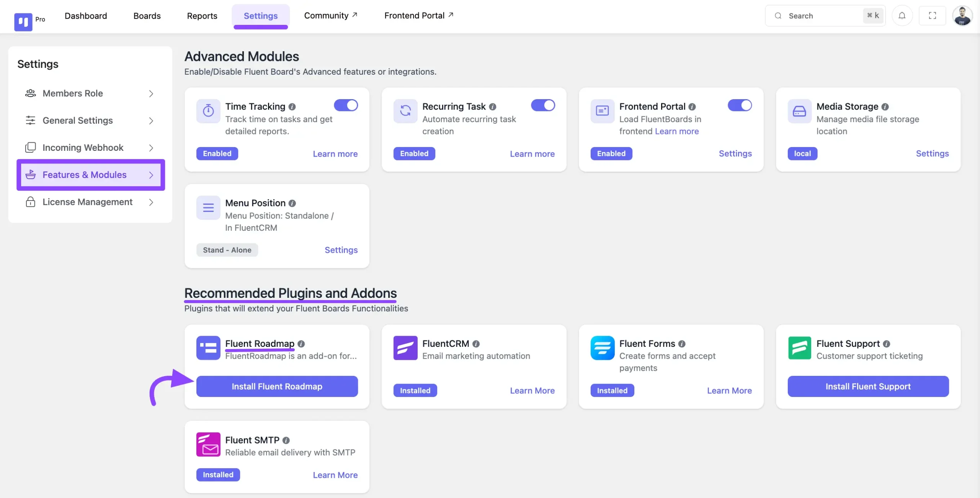Click the Stand - Alone badge
980x498 pixels.
tap(227, 250)
